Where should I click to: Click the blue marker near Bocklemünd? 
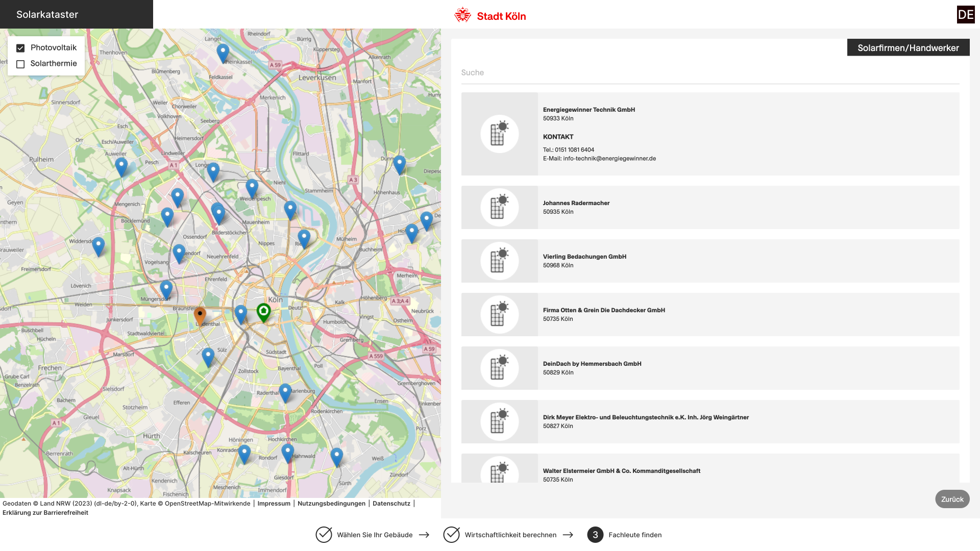point(167,217)
